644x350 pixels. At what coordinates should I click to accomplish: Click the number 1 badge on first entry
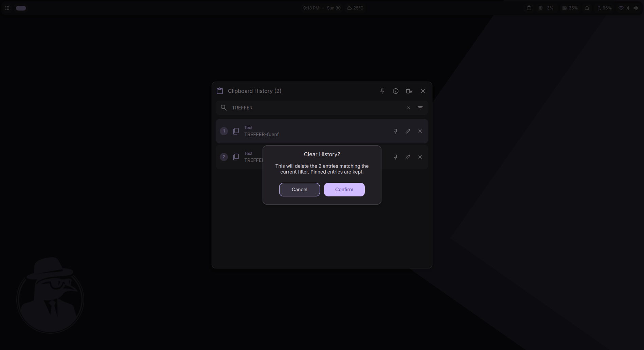[224, 131]
